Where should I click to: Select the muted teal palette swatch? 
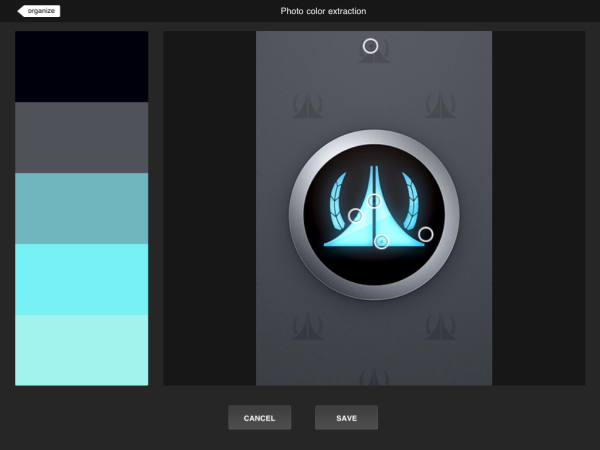[x=82, y=209]
